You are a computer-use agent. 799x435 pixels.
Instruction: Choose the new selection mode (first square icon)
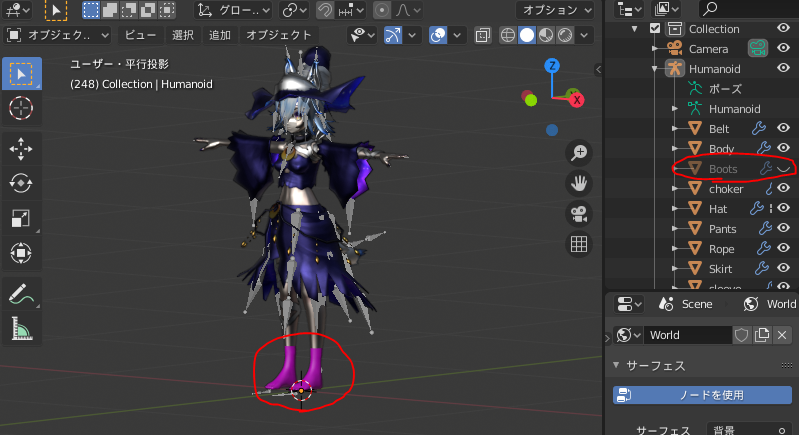(91, 10)
